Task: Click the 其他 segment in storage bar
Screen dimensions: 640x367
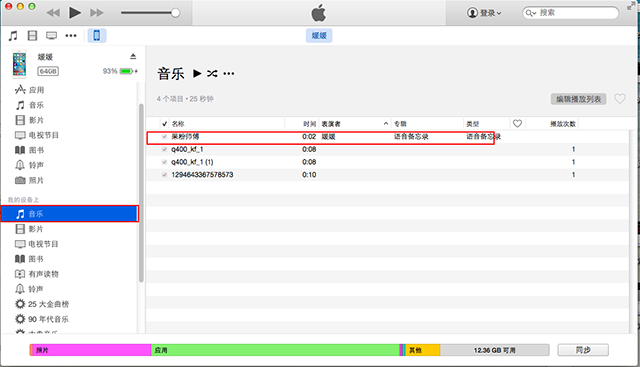Action: click(423, 350)
